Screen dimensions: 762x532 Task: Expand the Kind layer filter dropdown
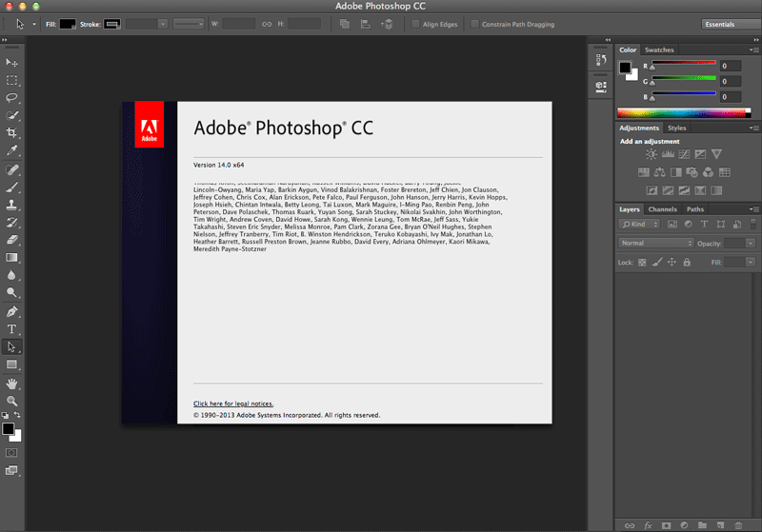[x=639, y=224]
